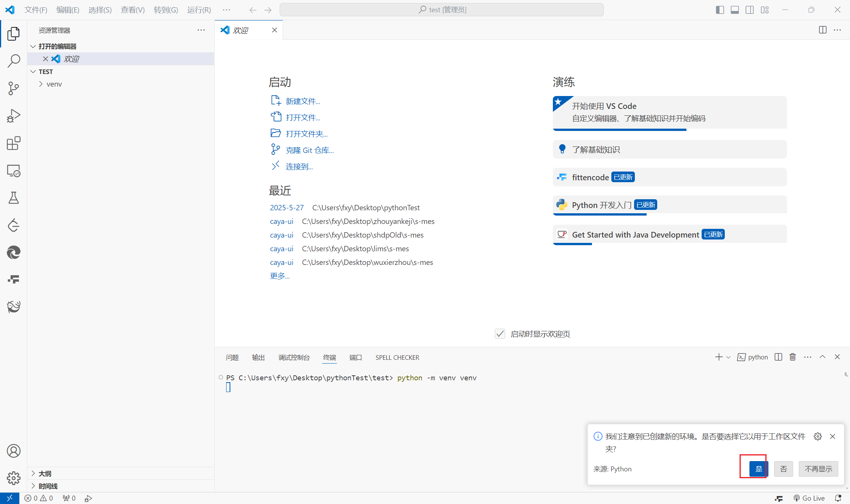
Task: Delete the python terminal with trash icon
Action: click(x=793, y=357)
